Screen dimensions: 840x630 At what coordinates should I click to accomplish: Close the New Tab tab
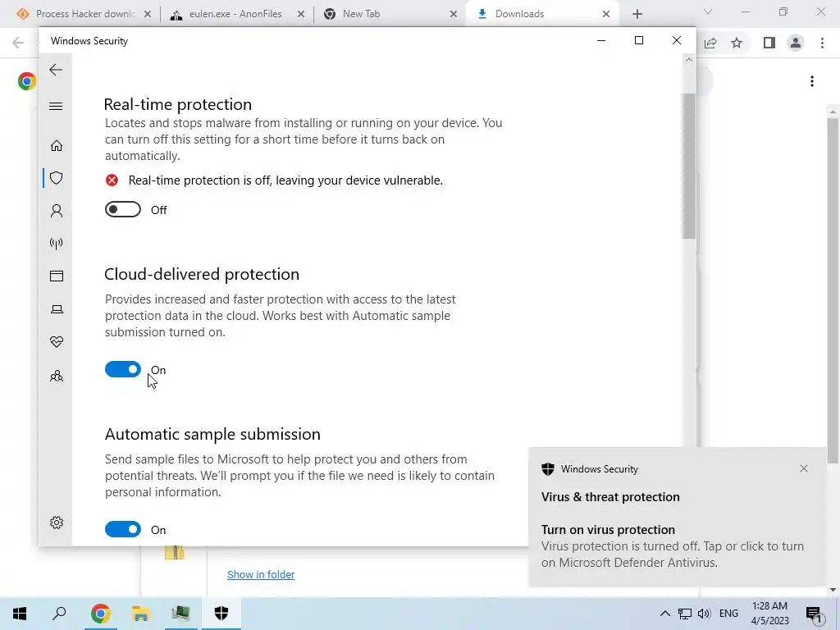454,14
